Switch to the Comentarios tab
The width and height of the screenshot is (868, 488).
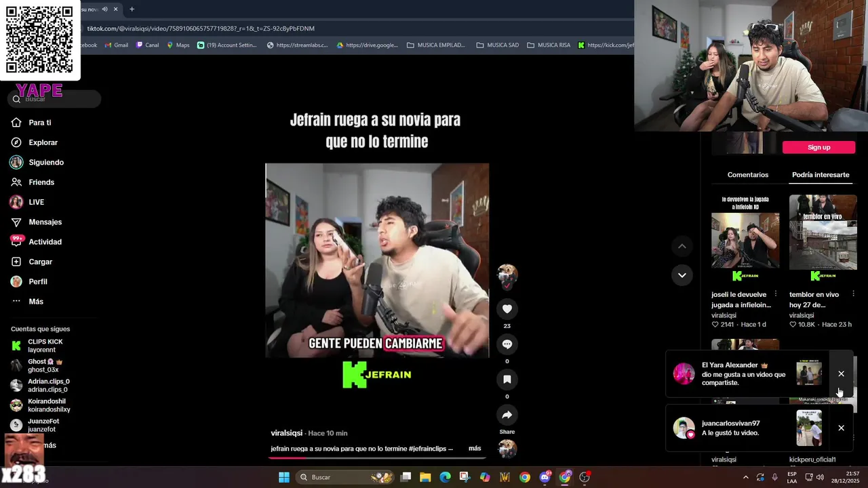pyautogui.click(x=748, y=175)
